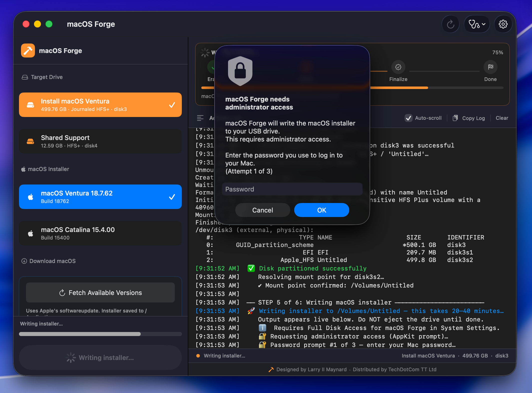The width and height of the screenshot is (532, 393).
Task: Click 'Writing installer...' status bar text
Action: click(x=225, y=356)
